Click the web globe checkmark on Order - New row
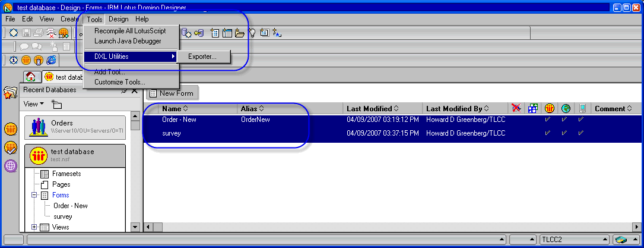644x248 pixels. point(564,120)
